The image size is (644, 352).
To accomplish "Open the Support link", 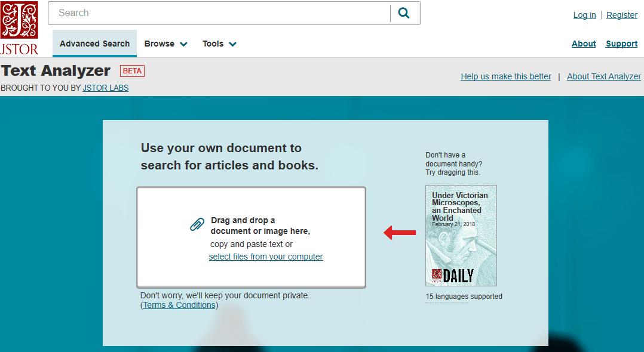I will pyautogui.click(x=621, y=44).
